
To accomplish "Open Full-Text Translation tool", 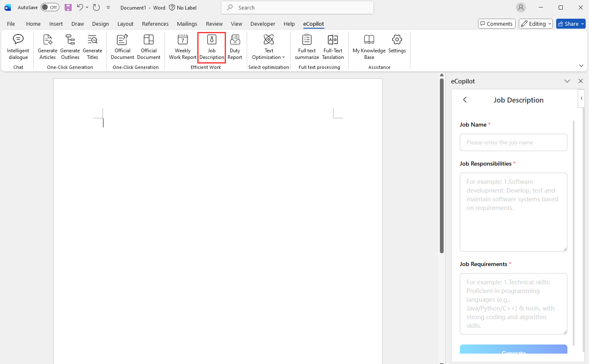I will tap(333, 46).
